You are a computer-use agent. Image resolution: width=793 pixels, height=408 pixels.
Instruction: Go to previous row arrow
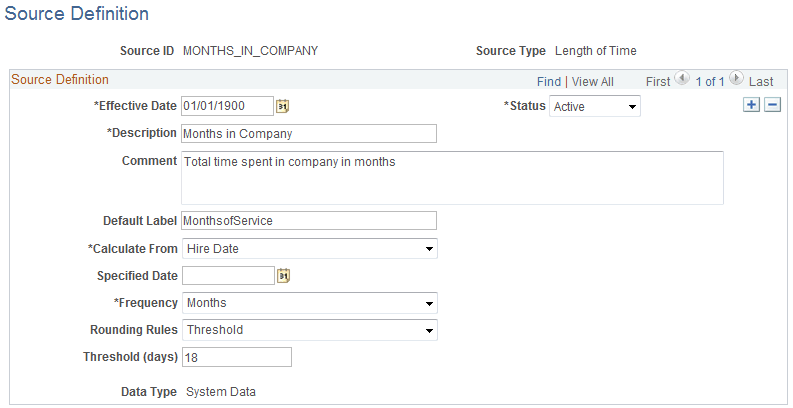point(683,79)
